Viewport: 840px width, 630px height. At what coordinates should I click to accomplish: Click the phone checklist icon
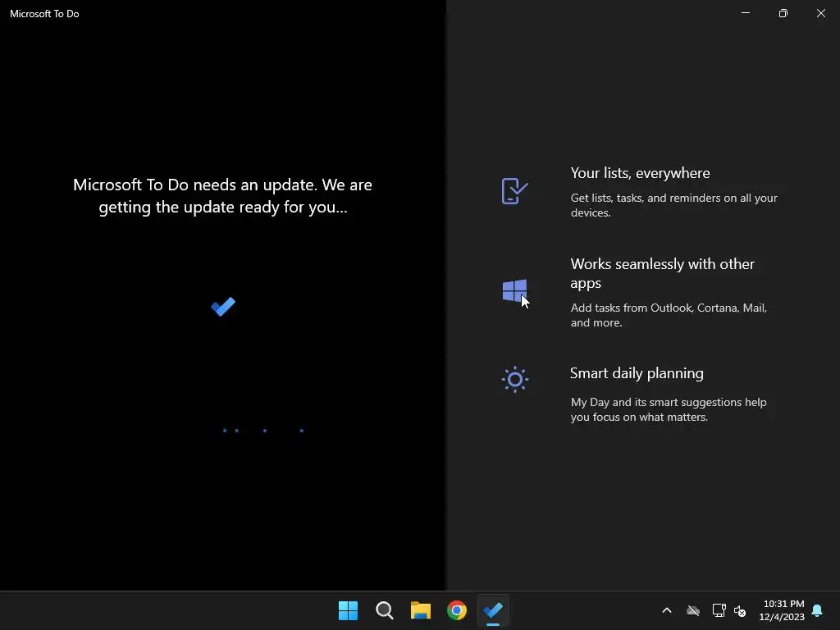click(514, 190)
